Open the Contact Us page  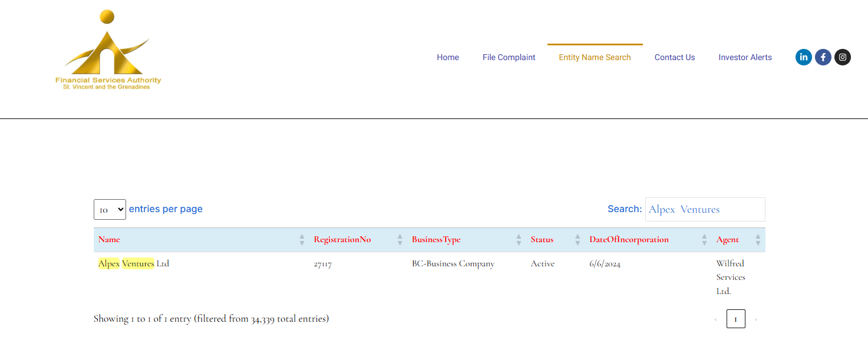tap(675, 57)
